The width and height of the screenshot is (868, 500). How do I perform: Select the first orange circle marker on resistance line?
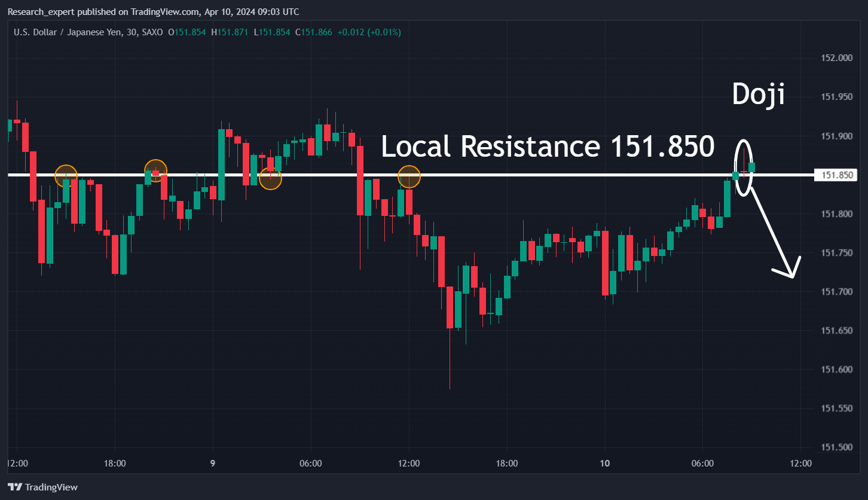66,176
